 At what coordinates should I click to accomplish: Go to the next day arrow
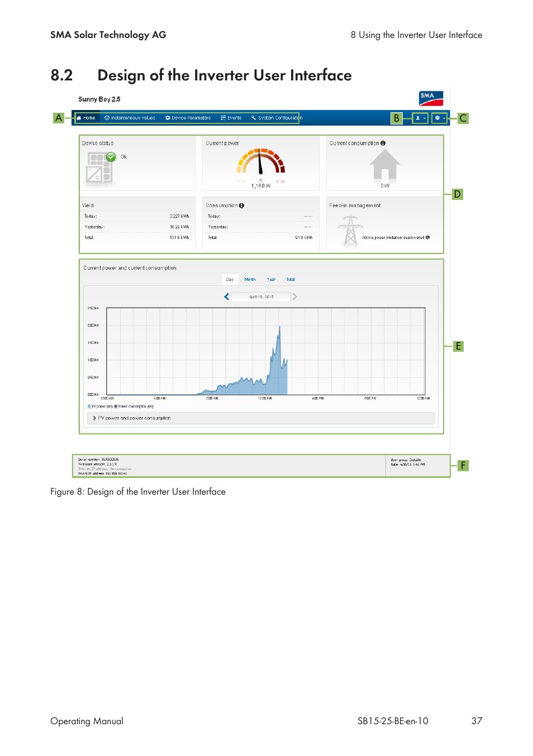[294, 296]
